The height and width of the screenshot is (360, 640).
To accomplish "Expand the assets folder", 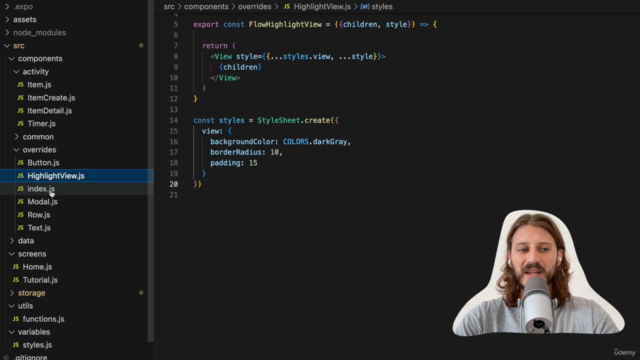I will (x=7, y=19).
